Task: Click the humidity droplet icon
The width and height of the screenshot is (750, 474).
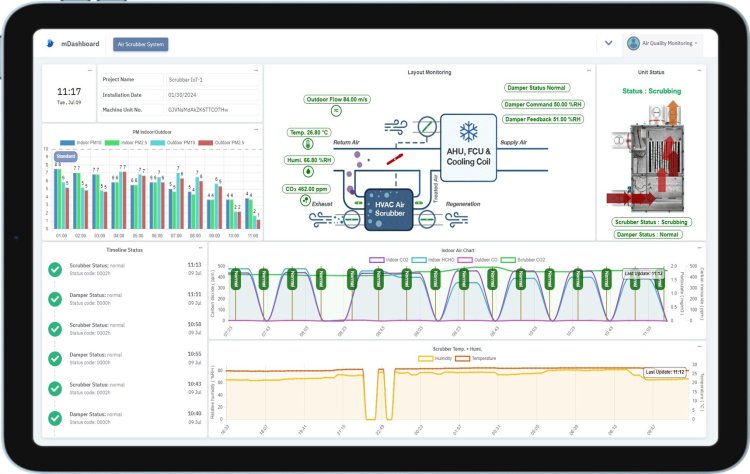Action: [x=309, y=171]
